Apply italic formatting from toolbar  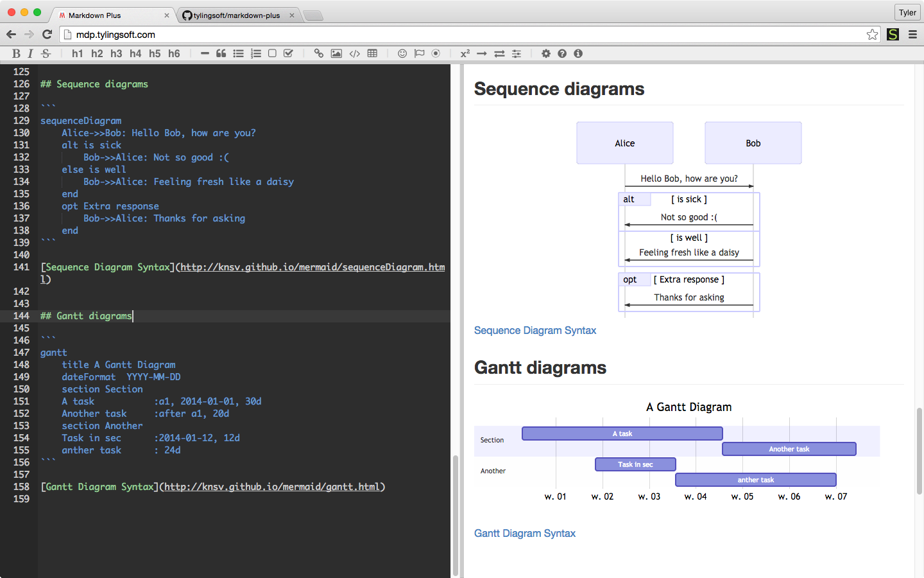click(x=30, y=54)
